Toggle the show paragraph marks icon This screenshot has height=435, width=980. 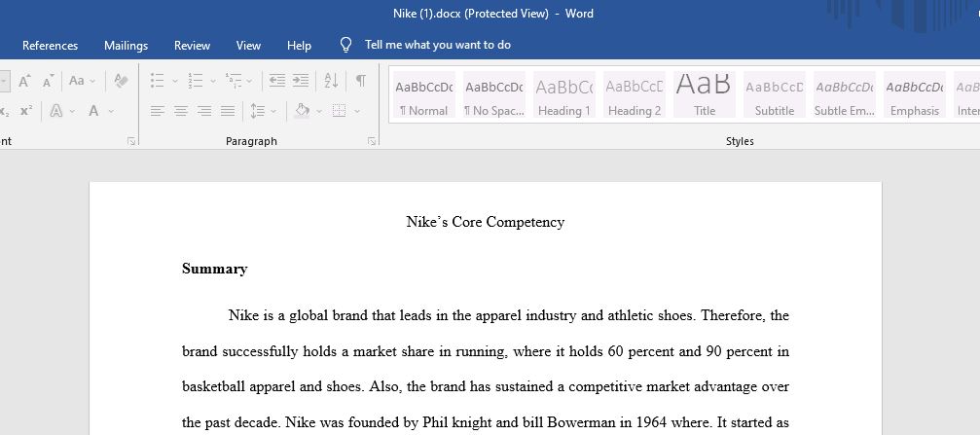[361, 81]
